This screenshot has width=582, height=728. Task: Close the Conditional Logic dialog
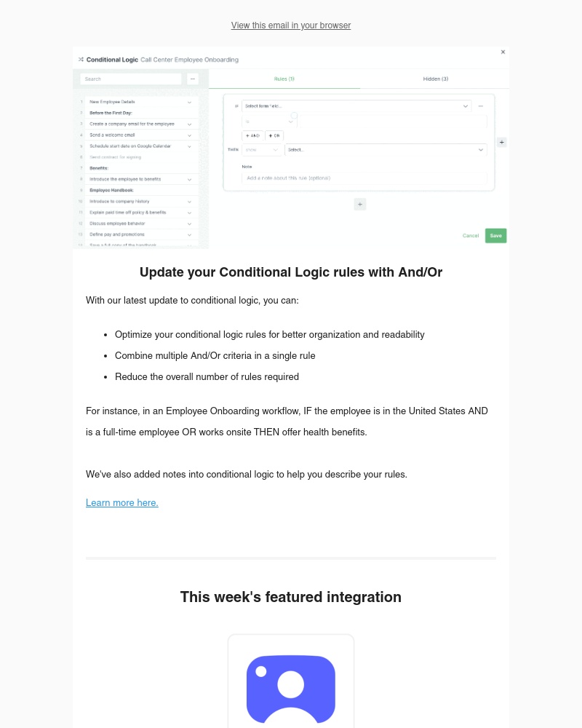click(503, 52)
